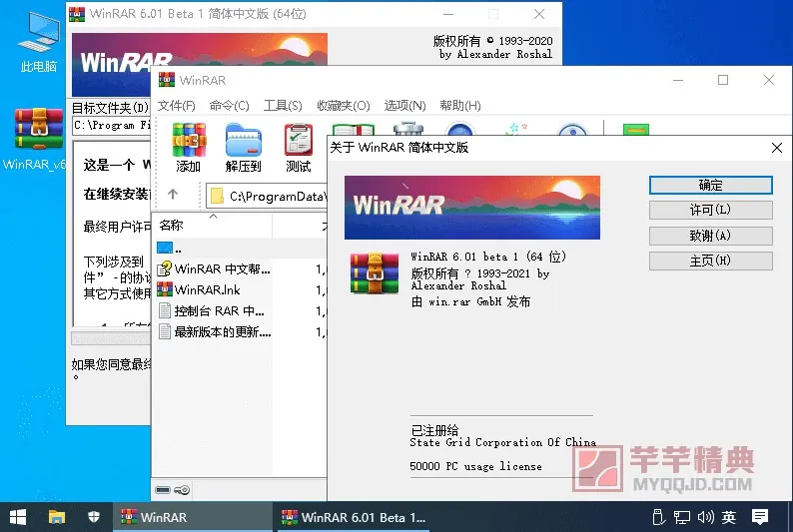Screen dimensions: 793x532
Task: Click the WinRAR sunset banner in About dialog
Action: point(472,208)
